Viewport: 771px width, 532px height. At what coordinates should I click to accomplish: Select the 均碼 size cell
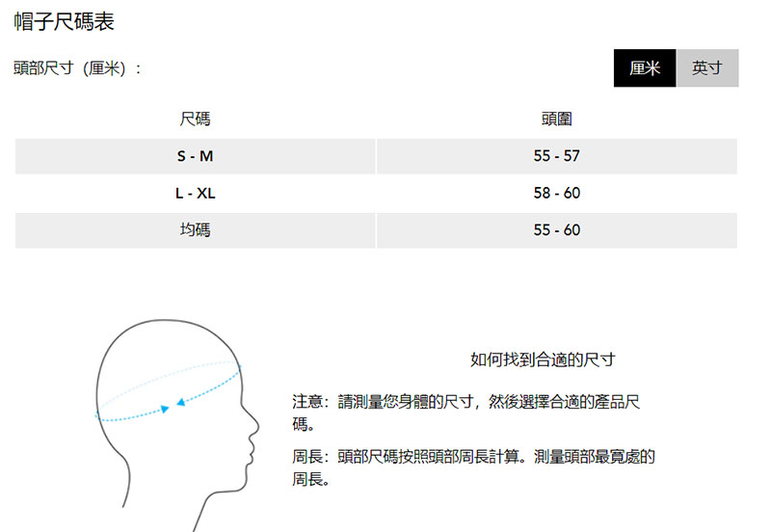tap(195, 229)
